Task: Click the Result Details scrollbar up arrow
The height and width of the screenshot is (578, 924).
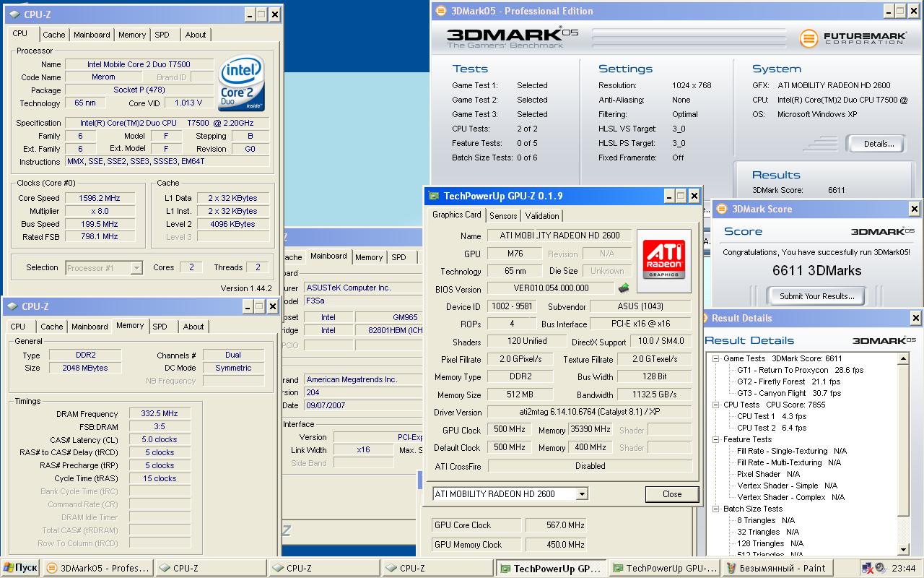Action: [904, 359]
